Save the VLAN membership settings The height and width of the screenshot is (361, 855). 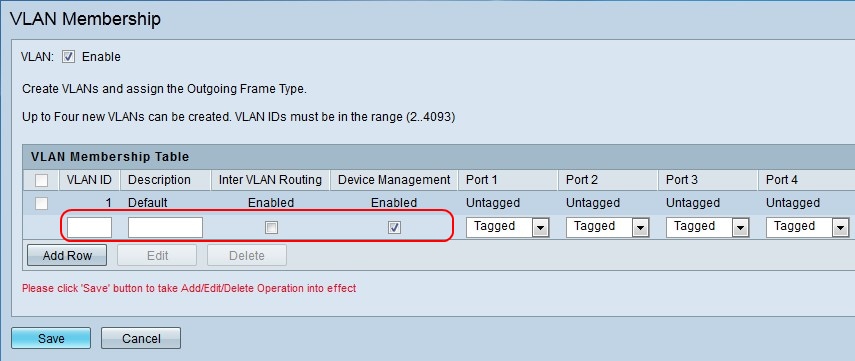51,338
